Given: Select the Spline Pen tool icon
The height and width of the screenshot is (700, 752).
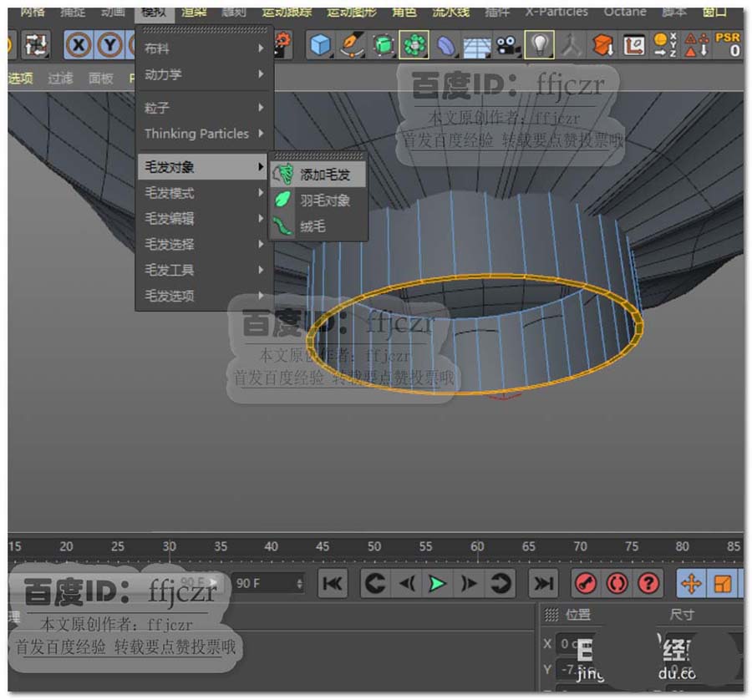Looking at the screenshot, I should [352, 45].
